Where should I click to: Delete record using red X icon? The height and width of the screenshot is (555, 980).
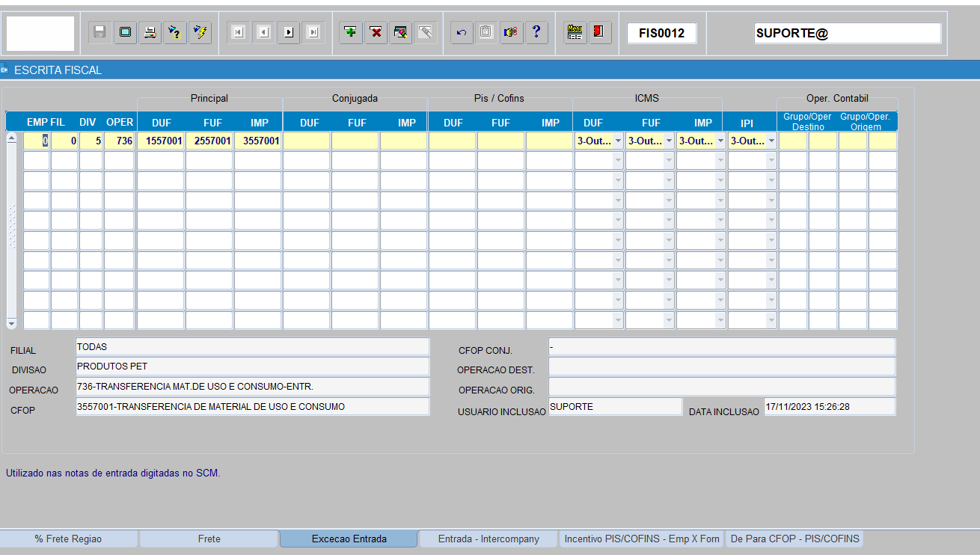click(x=376, y=32)
